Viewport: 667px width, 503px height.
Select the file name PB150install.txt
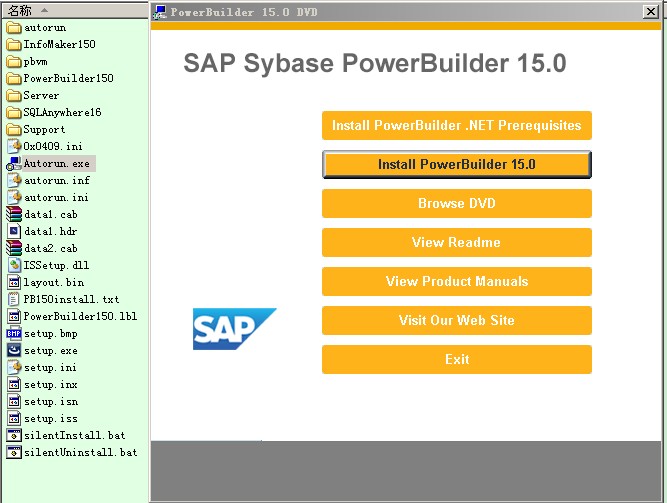[x=71, y=300]
